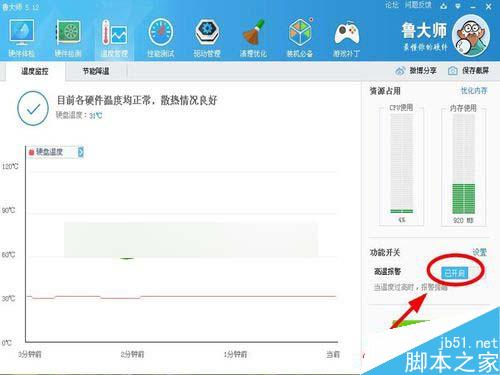Click the weibo icon beside 微博分享
Viewport: 500px width, 375px height.
(x=400, y=71)
